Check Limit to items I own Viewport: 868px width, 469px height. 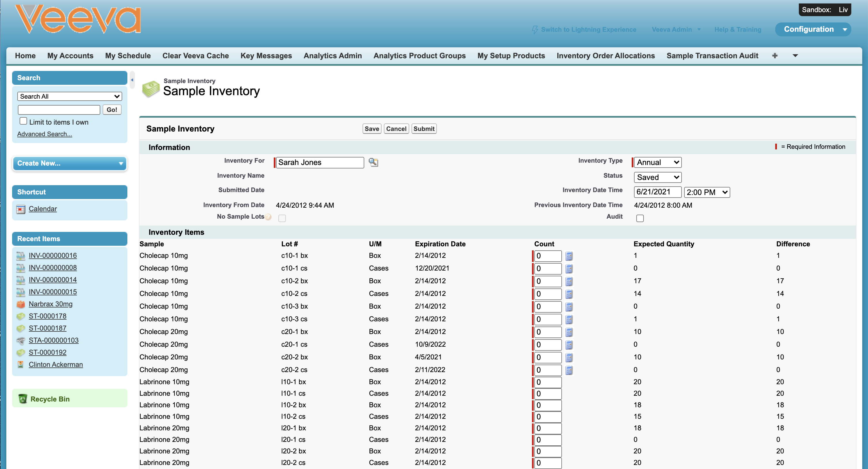[x=23, y=121]
